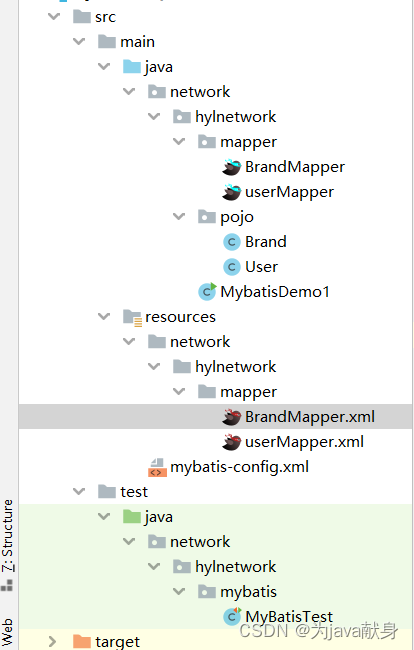Viewport: 414px width, 650px height.
Task: Click the BrandMapper MyBatis bird icon
Action: [x=232, y=167]
